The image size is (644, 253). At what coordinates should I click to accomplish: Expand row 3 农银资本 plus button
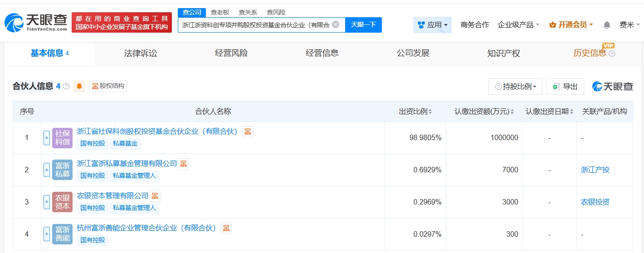47,202
